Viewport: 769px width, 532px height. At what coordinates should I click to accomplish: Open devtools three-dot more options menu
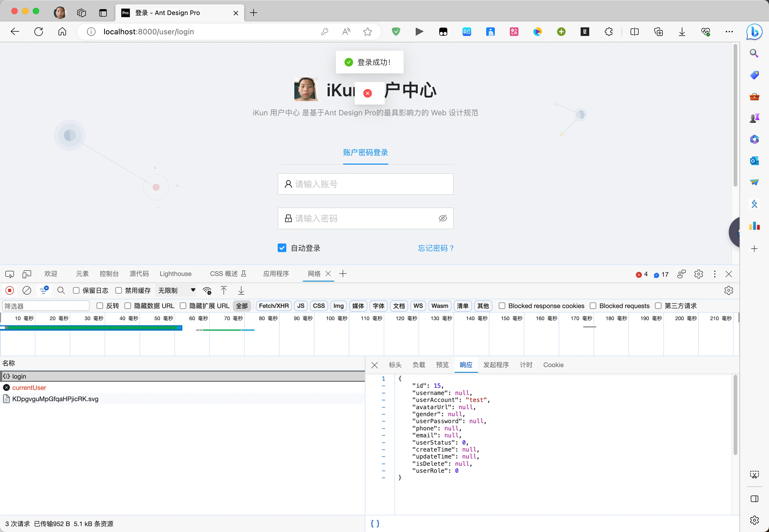tap(715, 274)
